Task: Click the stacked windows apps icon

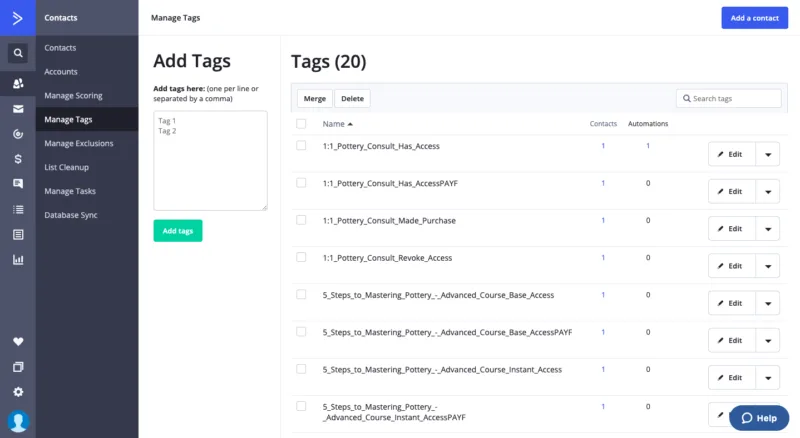Action: [x=18, y=367]
